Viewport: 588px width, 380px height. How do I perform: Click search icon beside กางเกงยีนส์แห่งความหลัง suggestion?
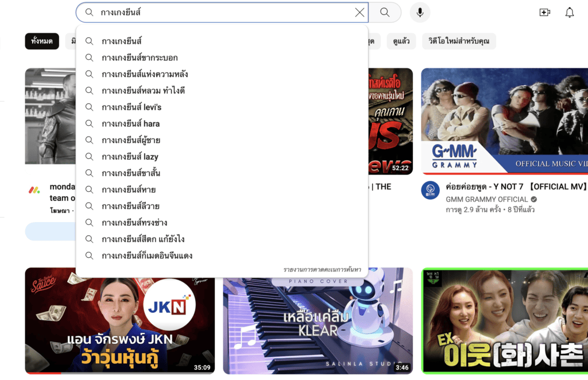89,74
